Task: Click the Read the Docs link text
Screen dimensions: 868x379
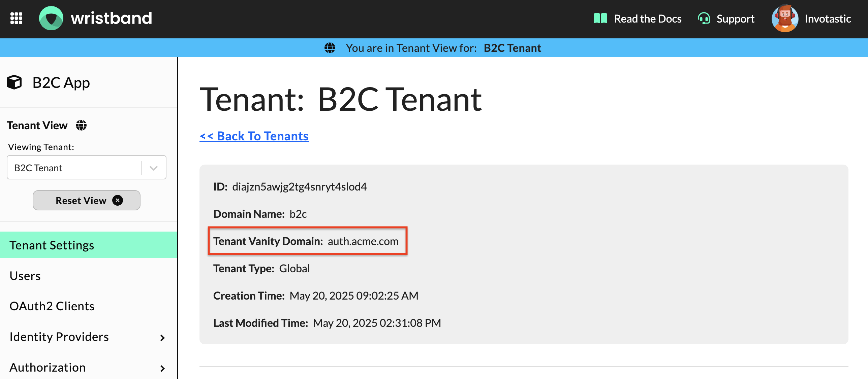Action: [648, 19]
